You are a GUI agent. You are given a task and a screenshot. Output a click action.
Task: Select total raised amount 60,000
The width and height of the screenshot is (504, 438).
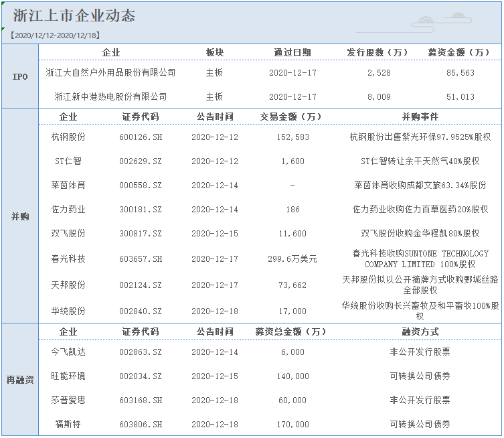point(292,400)
